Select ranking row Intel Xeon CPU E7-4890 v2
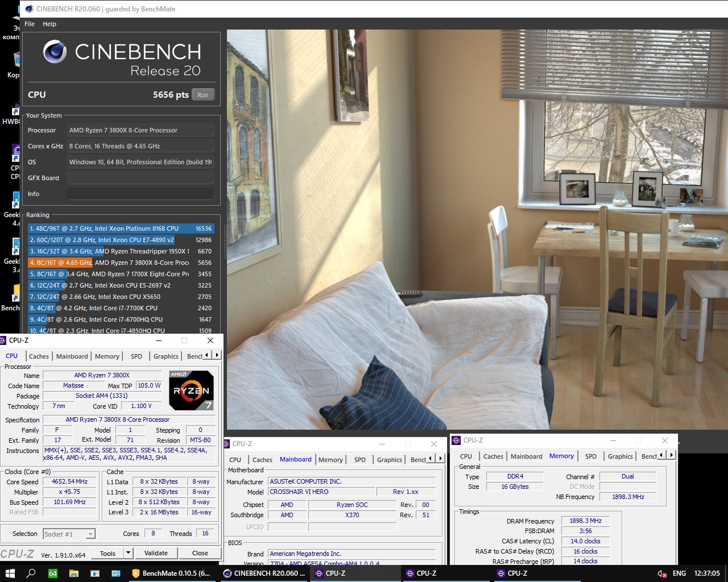Viewport: 728px width, 582px height. pyautogui.click(x=121, y=240)
